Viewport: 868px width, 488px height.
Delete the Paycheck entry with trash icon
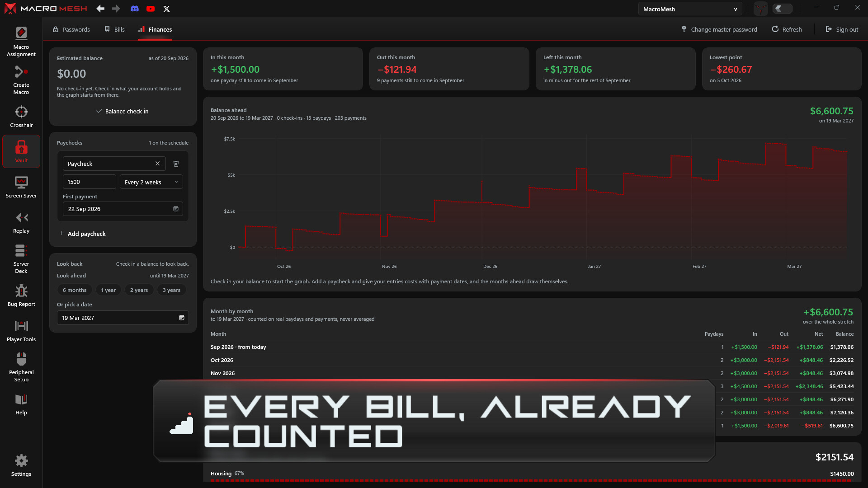(x=176, y=164)
